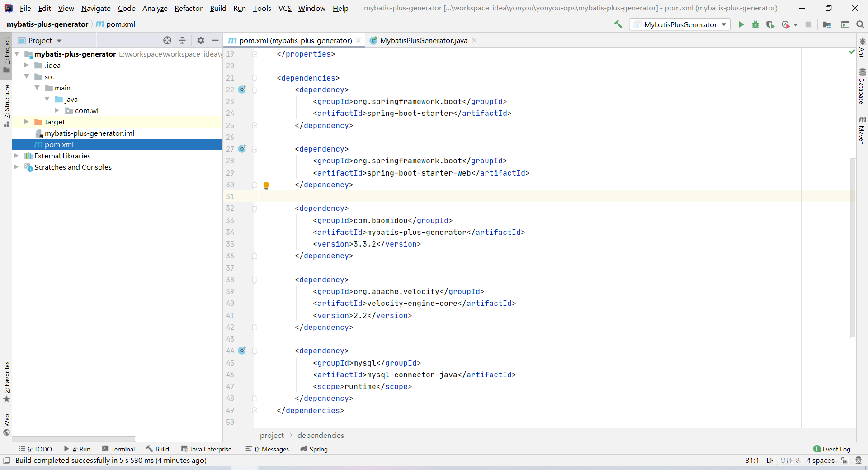Viewport: 868px width, 470px height.
Task: Collapse the main folder
Action: click(37, 88)
